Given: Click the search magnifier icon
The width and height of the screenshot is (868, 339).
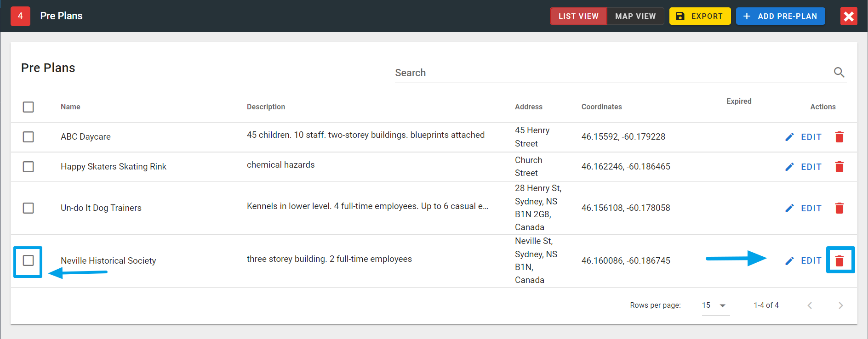Looking at the screenshot, I should tap(839, 73).
